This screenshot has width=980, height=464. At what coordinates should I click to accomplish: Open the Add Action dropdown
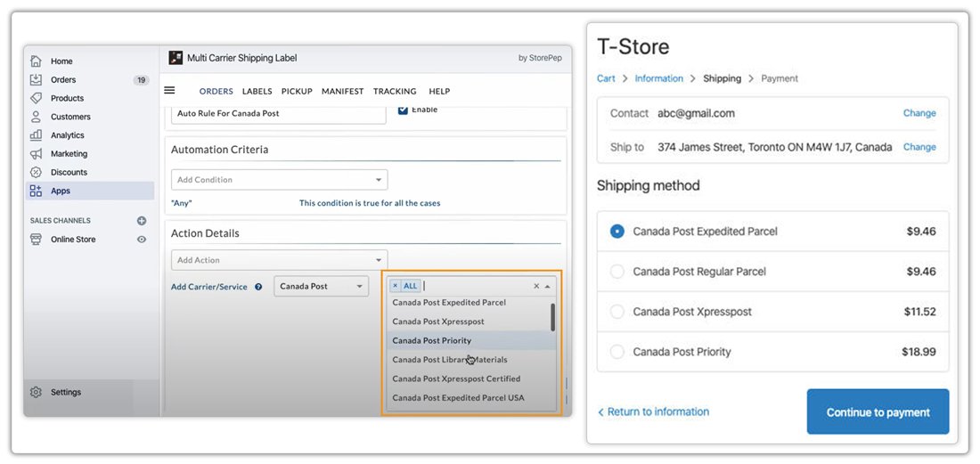tap(280, 260)
